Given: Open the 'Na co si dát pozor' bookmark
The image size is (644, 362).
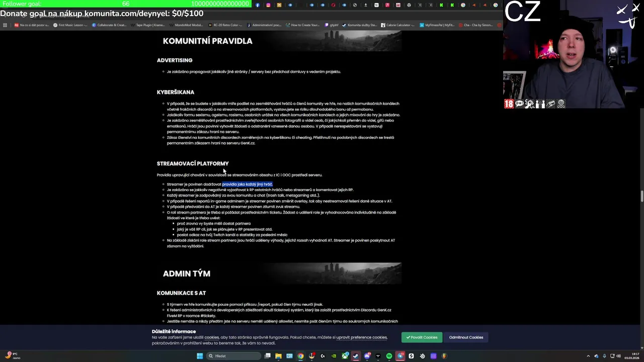Looking at the screenshot, I should (x=31, y=25).
